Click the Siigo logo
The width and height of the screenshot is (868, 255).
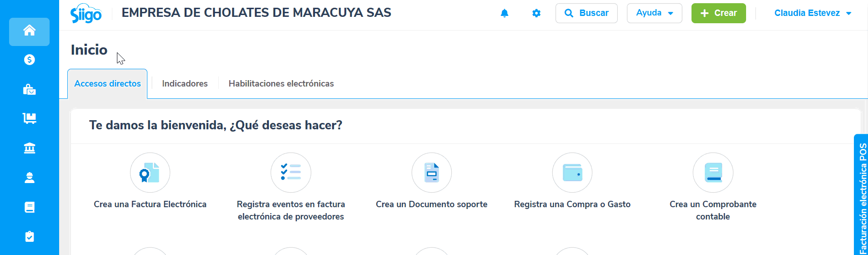pos(86,14)
